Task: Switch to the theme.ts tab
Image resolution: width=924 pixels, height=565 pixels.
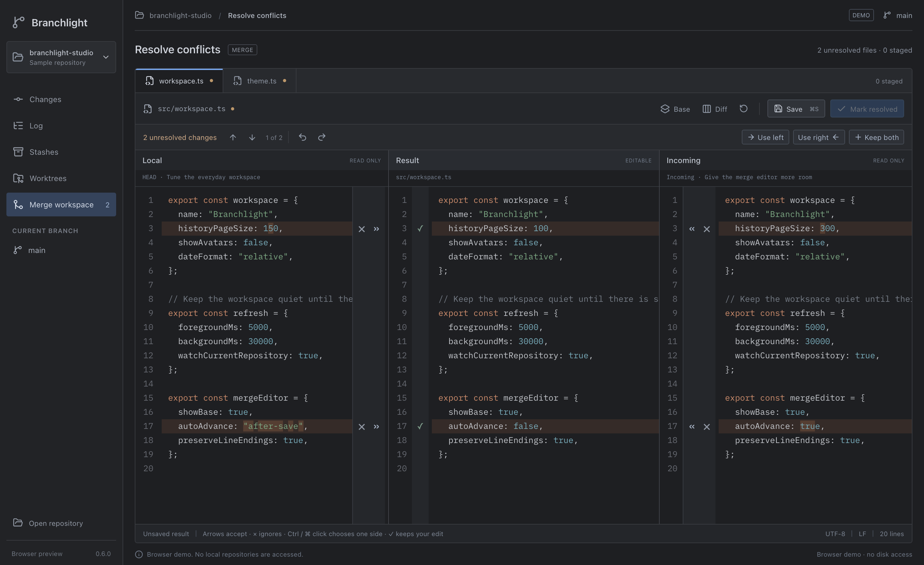Action: coord(260,81)
